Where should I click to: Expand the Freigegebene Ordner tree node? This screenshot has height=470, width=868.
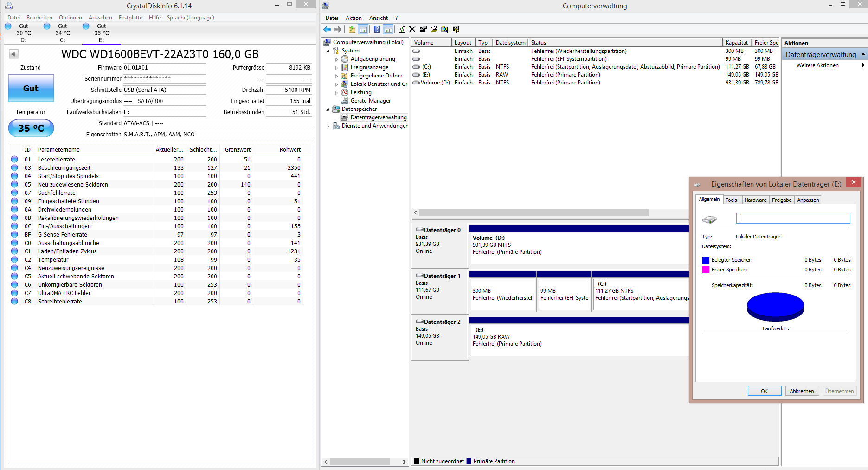[x=336, y=76]
